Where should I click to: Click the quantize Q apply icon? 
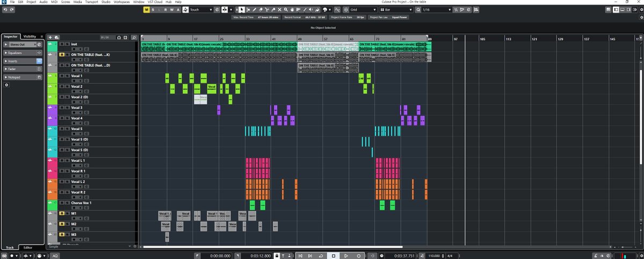(418, 10)
